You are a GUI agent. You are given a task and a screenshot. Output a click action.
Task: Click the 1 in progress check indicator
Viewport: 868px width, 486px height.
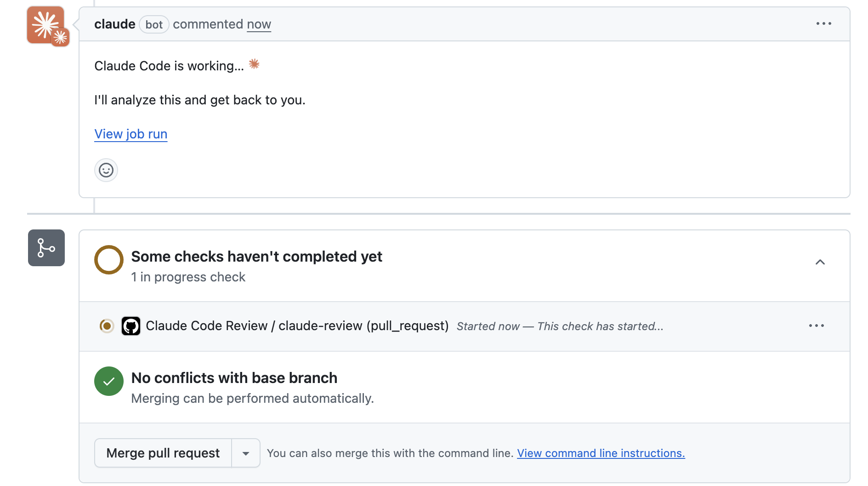tap(188, 277)
